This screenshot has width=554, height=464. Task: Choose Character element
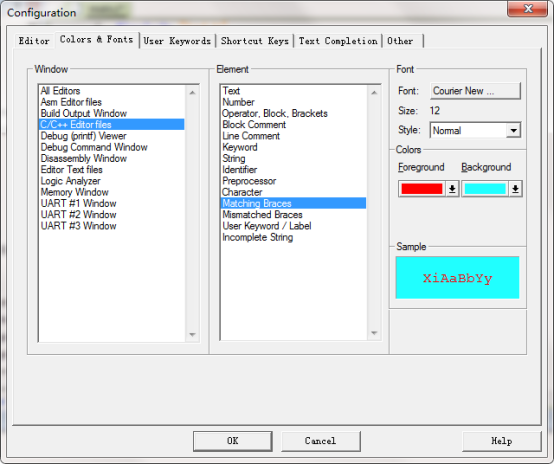click(x=293, y=192)
